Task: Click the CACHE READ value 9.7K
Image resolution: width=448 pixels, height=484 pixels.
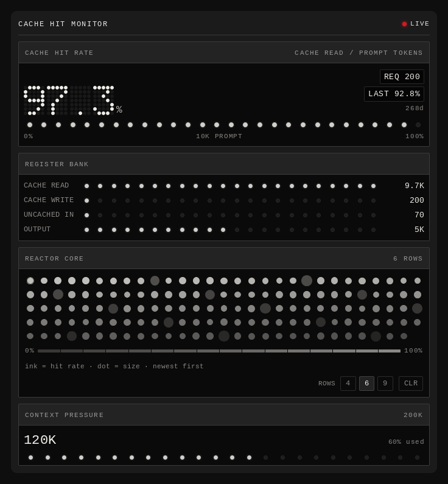Action: 414,186
